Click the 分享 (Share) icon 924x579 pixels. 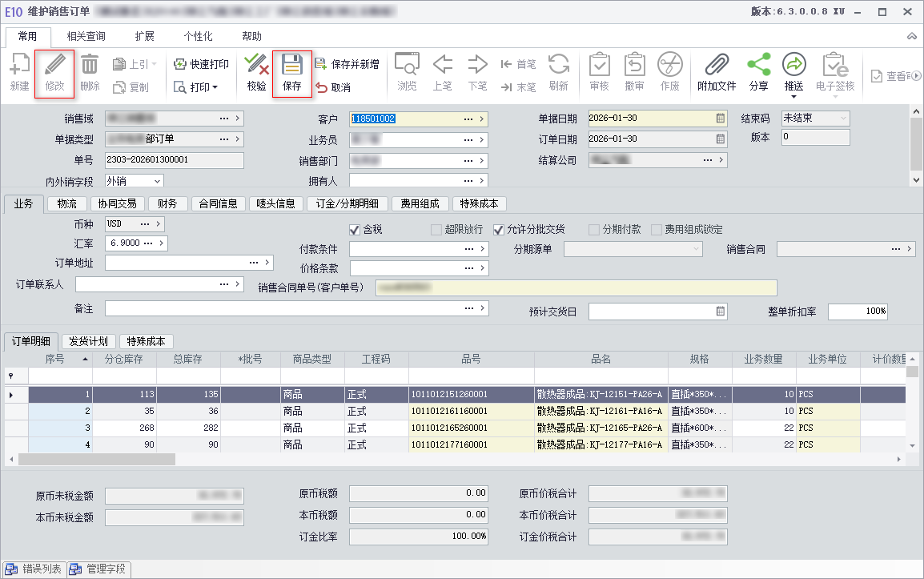758,66
